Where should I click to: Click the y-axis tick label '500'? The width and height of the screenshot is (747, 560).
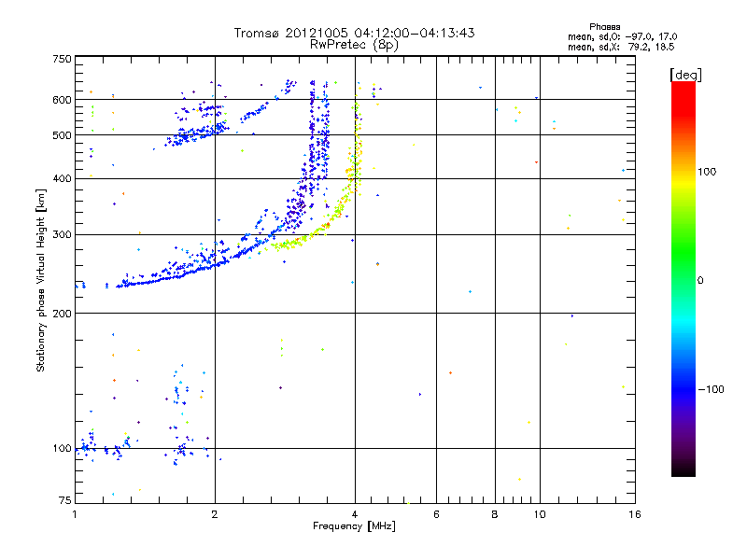62,135
